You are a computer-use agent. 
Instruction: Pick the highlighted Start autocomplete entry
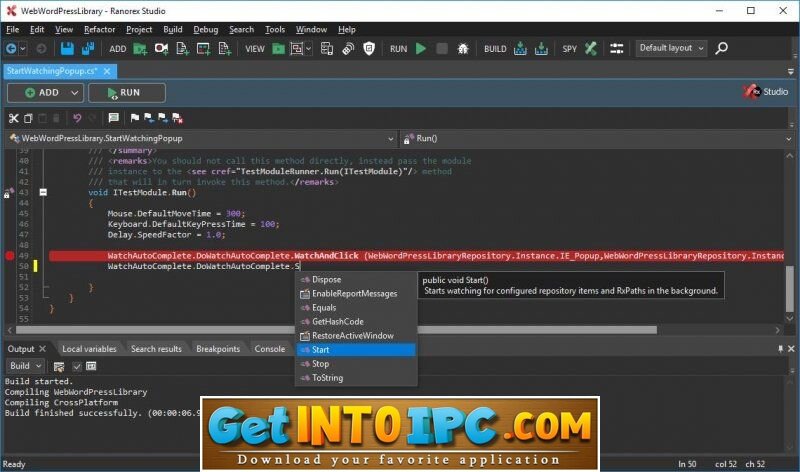click(x=356, y=350)
